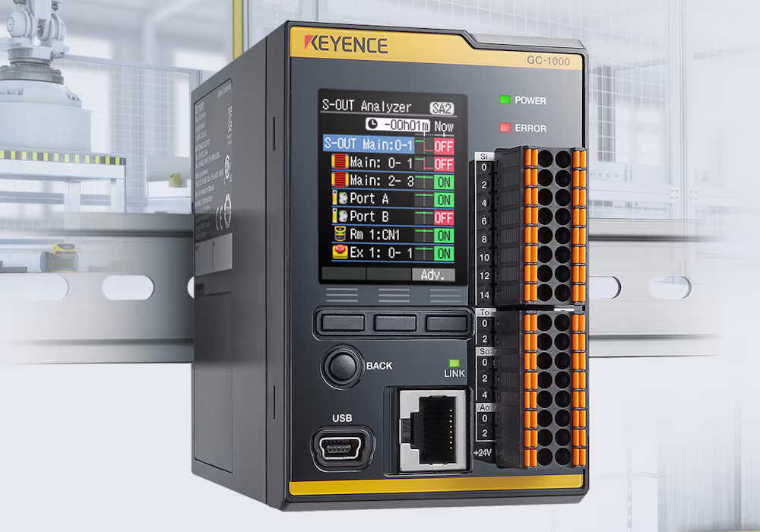
Task: Click the door switch icon for Port B
Action: [x=340, y=216]
